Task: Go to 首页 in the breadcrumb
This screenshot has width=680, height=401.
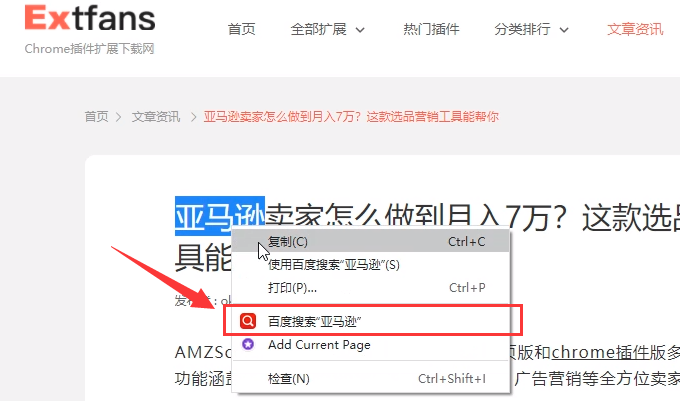Action: click(x=96, y=117)
